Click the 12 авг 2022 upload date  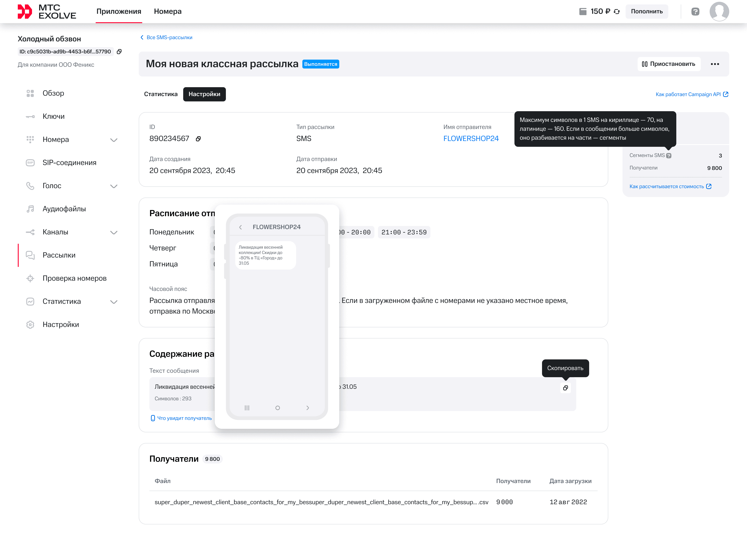[x=568, y=502]
